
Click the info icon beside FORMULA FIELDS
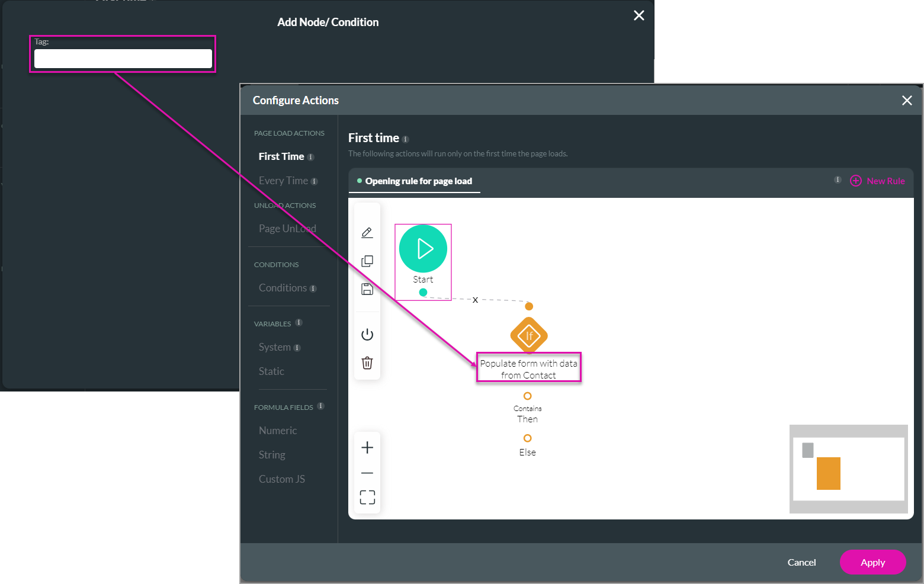[x=321, y=406]
